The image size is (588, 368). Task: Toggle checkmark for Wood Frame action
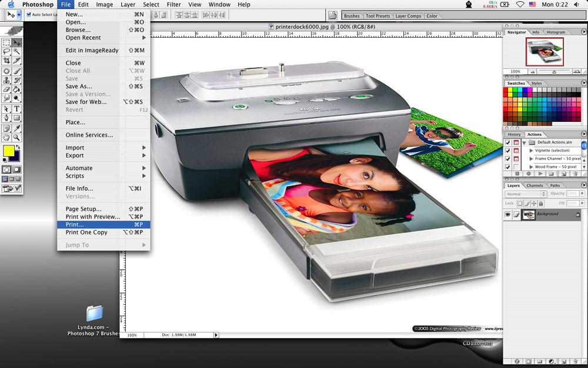(507, 167)
